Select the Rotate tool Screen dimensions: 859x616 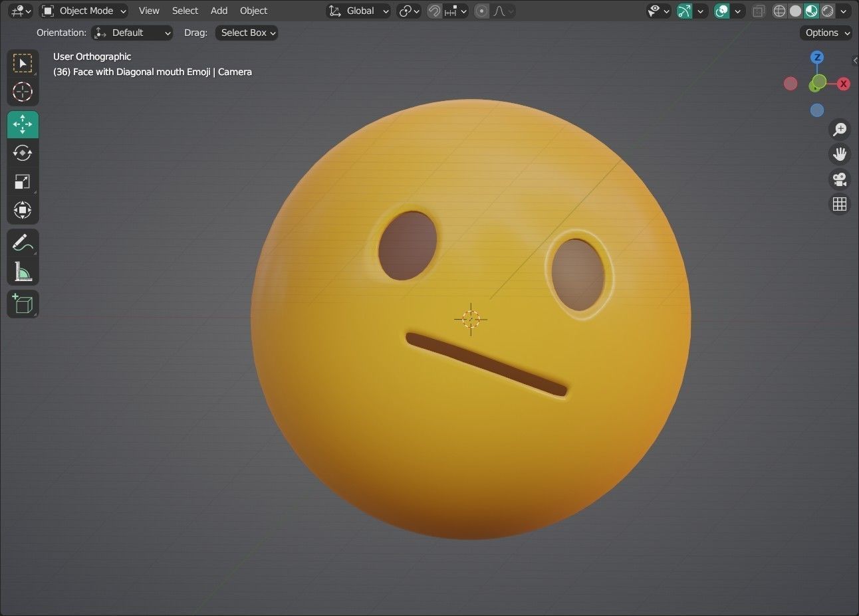click(23, 153)
